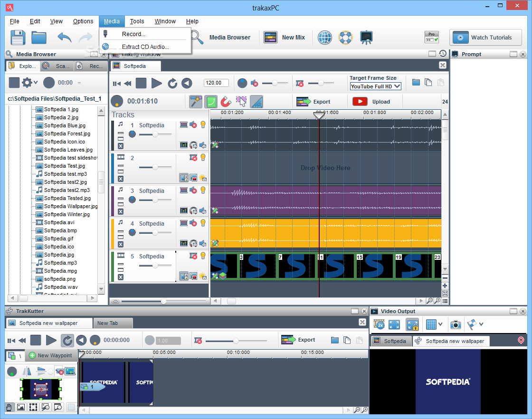Toggle loop button in the mixing transport

tap(172, 83)
